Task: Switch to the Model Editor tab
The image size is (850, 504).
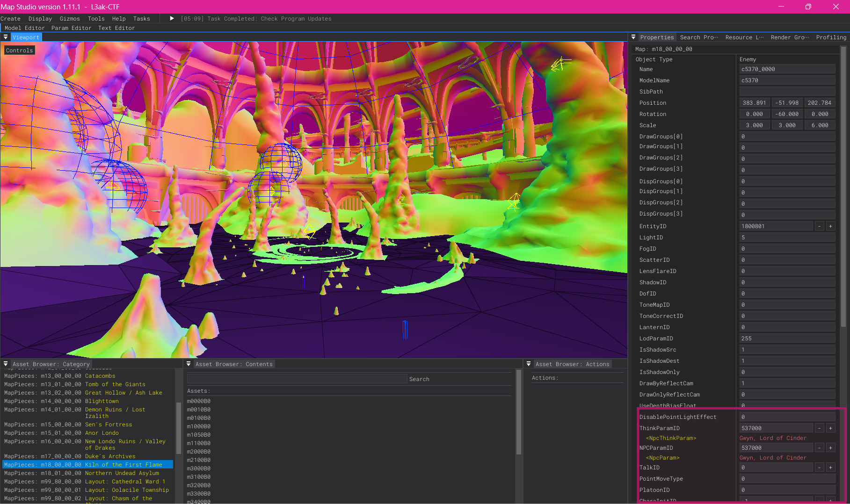Action: click(25, 28)
